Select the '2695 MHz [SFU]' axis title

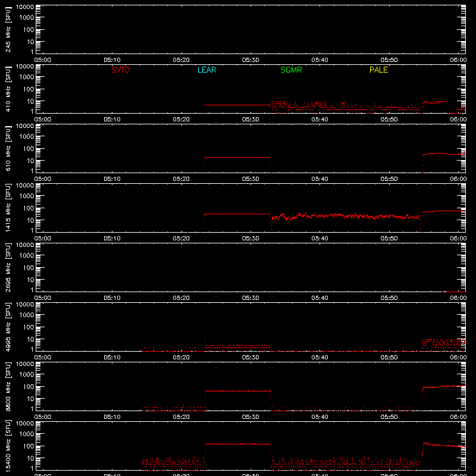8,267
